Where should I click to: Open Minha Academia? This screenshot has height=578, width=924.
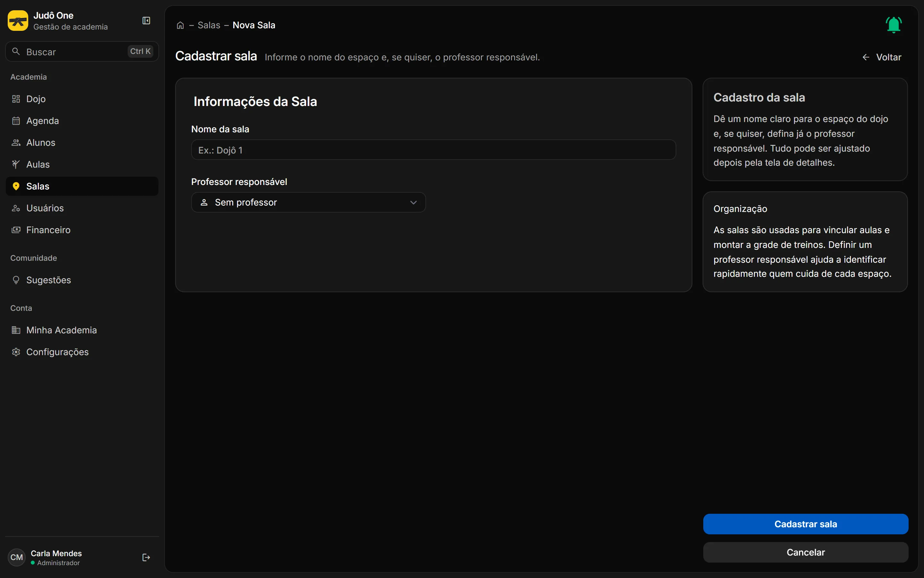pyautogui.click(x=82, y=330)
